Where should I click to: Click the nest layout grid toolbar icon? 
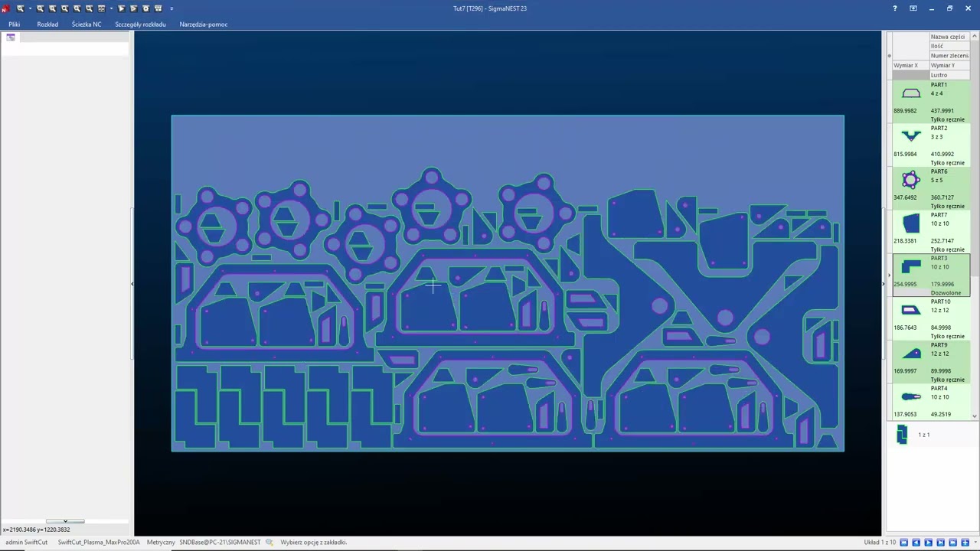click(158, 8)
